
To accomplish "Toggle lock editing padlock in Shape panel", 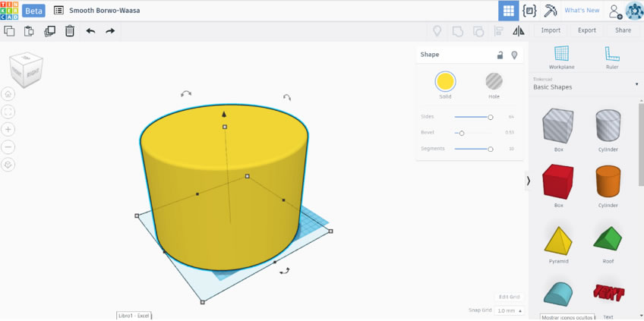I will 500,55.
